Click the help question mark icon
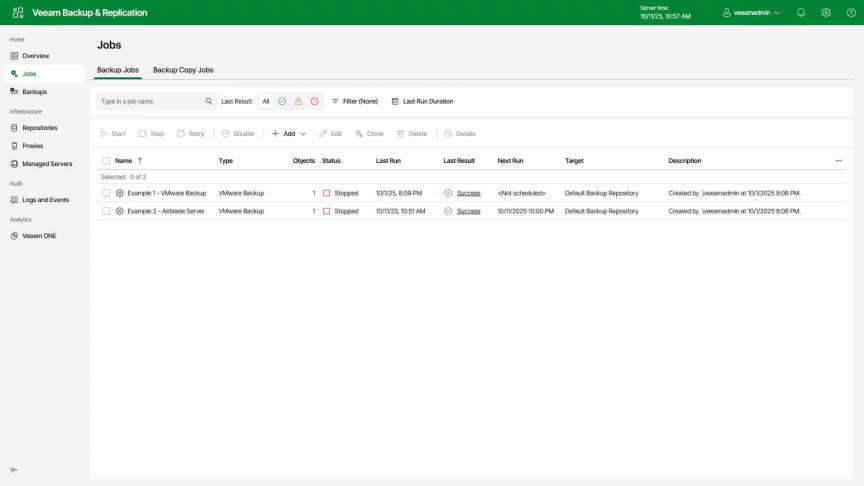The height and width of the screenshot is (486, 864). pos(851,13)
